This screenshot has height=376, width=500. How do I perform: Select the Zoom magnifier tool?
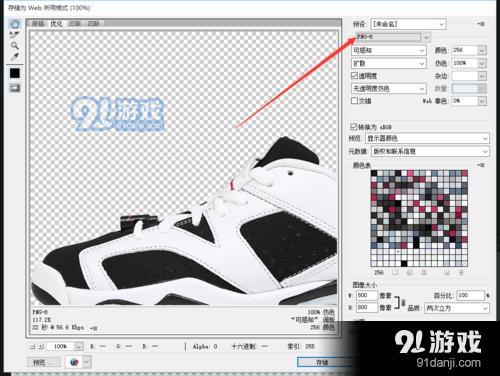[14, 45]
